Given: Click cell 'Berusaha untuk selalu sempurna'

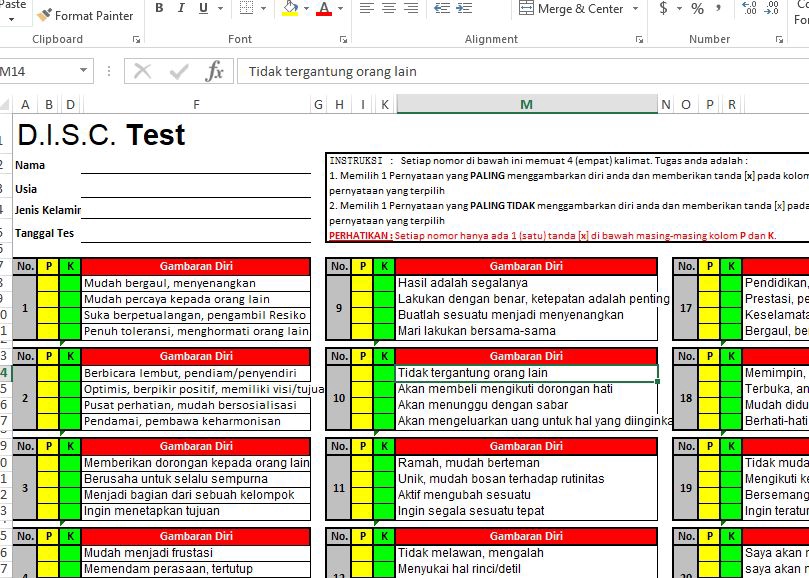Looking at the screenshot, I should click(x=196, y=479).
